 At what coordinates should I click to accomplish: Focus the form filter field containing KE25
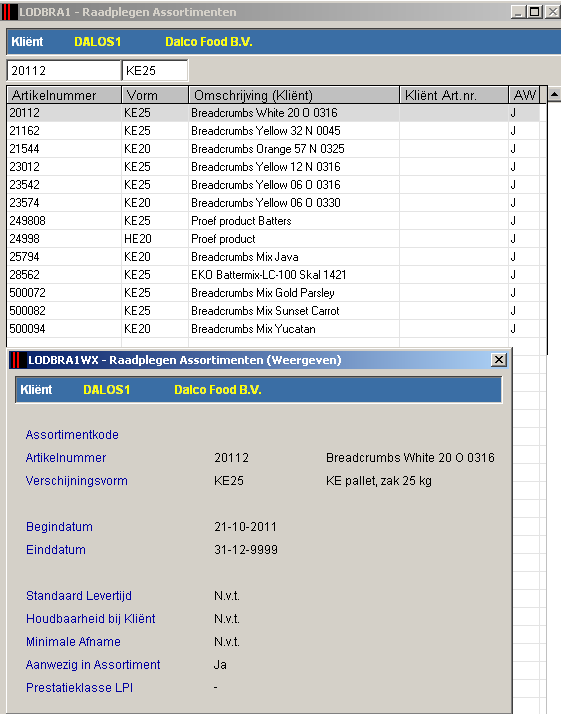pos(155,71)
